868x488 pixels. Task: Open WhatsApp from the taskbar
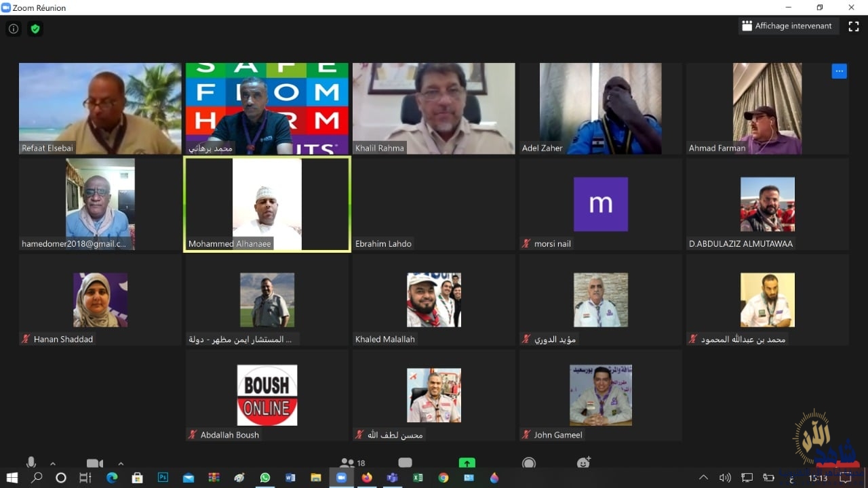pyautogui.click(x=265, y=478)
